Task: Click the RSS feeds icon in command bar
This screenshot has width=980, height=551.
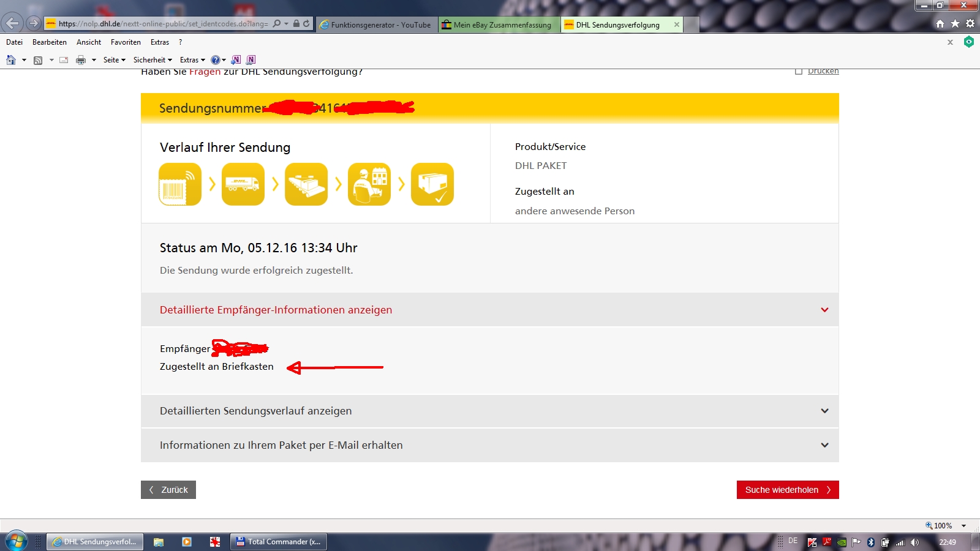Action: (38, 60)
